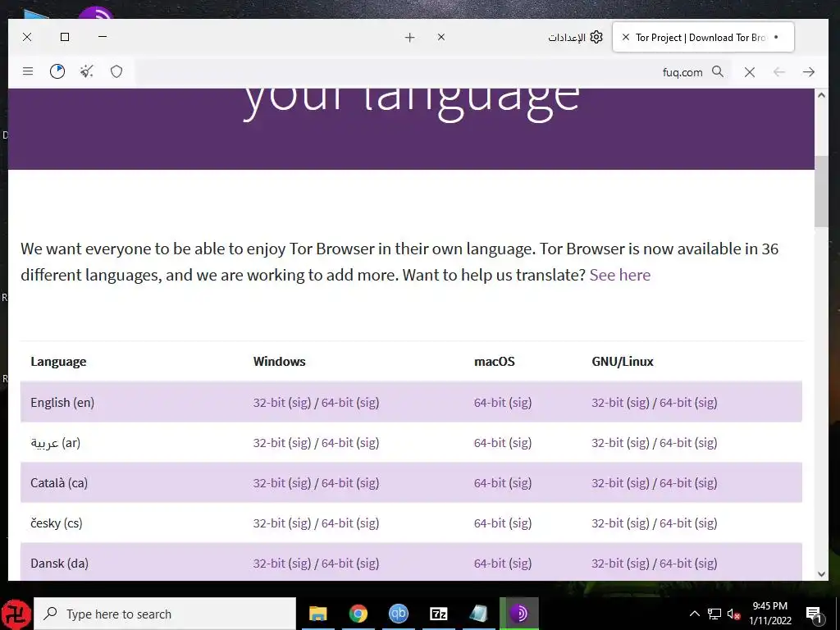The image size is (840, 630).
Task: Click the vertical scrollbar thumb
Action: pos(821,191)
